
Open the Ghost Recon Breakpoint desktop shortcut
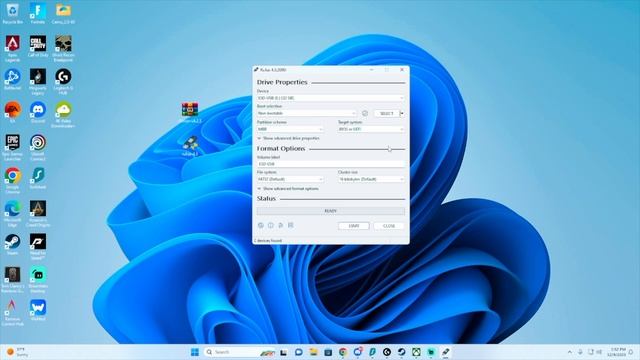(x=63, y=49)
